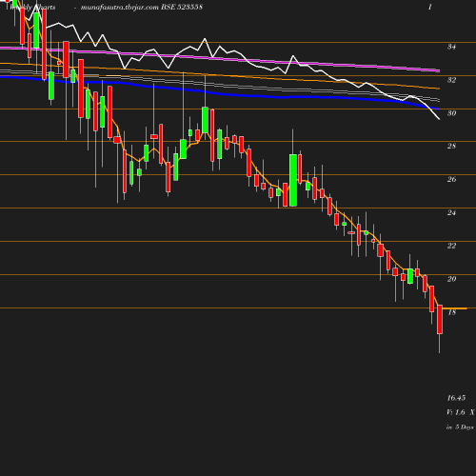Click the munafasutra.tbrjar.com BSE 523558 title
The width and height of the screenshot is (476, 476).
coord(142,7)
